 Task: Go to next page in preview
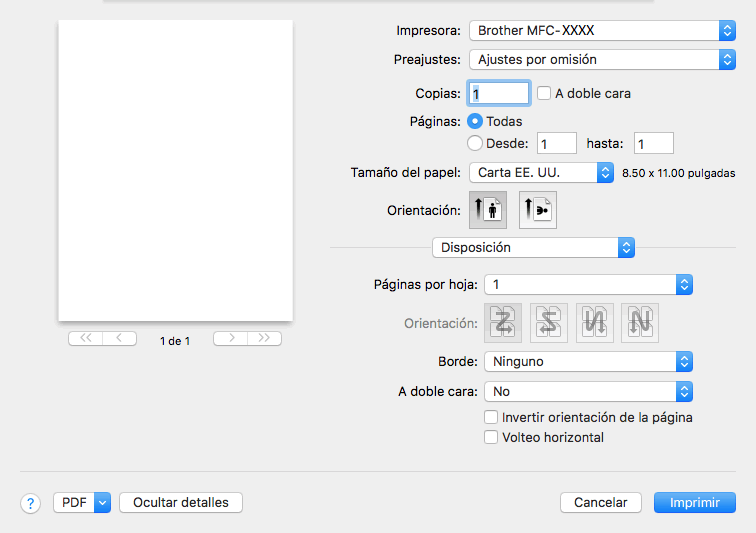click(230, 338)
